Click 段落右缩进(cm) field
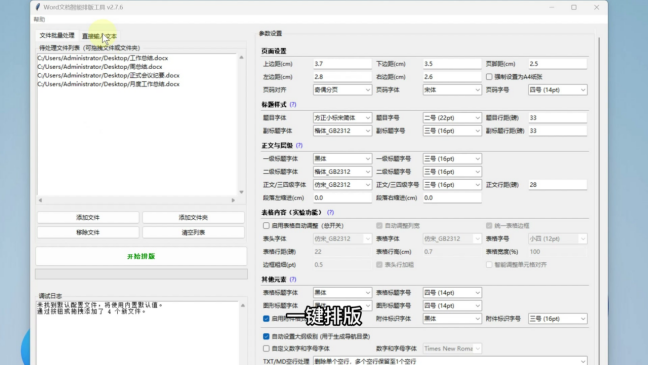The width and height of the screenshot is (648, 365). pyautogui.click(x=452, y=198)
